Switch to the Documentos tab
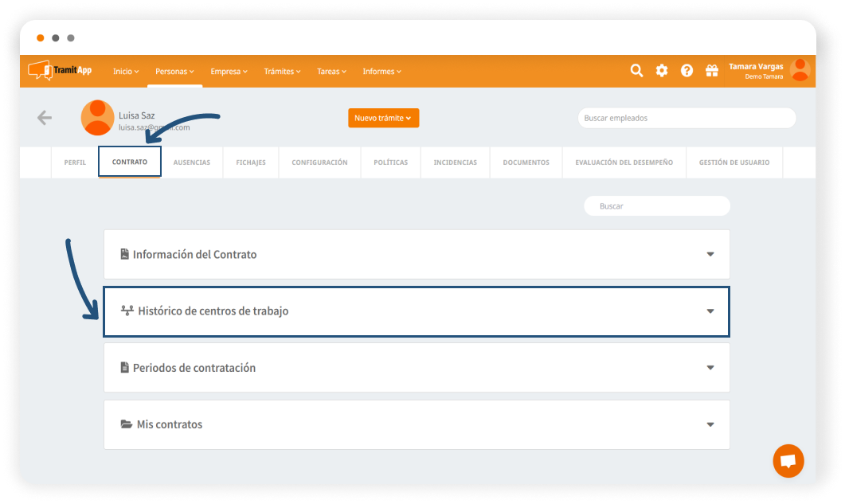Image resolution: width=845 pixels, height=504 pixels. 526,162
